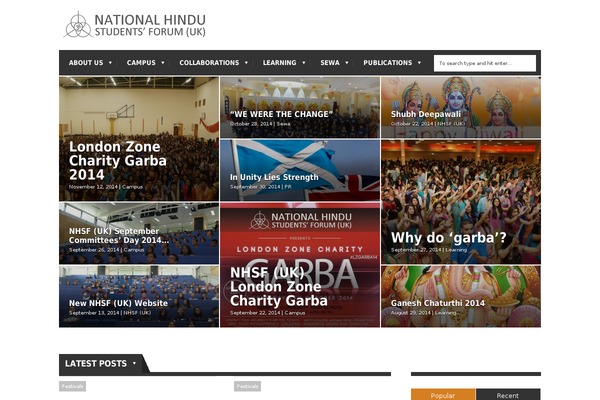Screen dimensions: 600x400
Task: Open NHSF (UK) London Zone Charity Garba post
Action: point(279,287)
